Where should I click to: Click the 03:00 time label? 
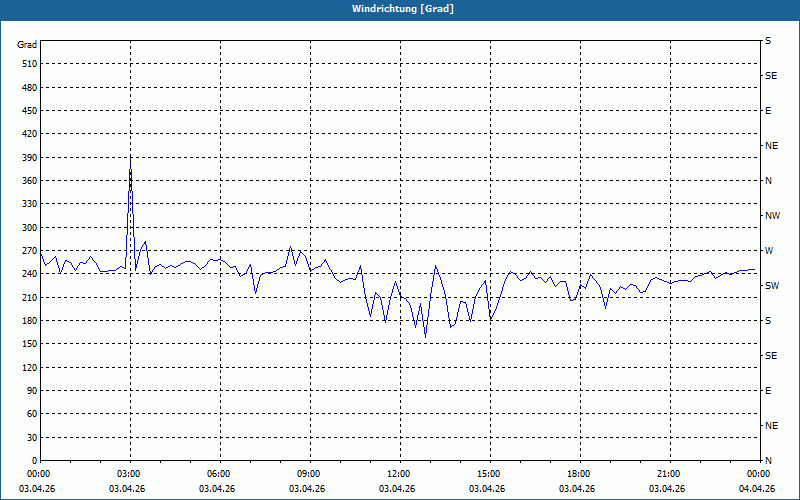[x=127, y=474]
